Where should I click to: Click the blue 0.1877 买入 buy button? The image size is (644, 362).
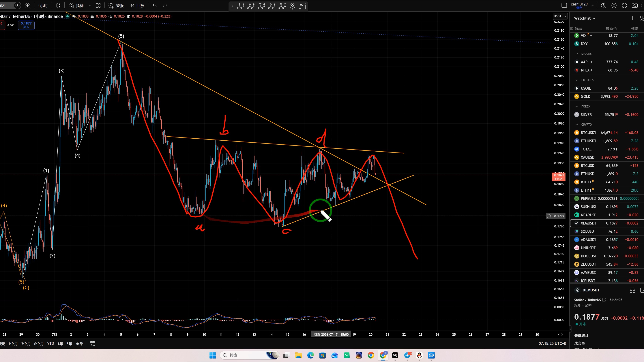pos(26,25)
